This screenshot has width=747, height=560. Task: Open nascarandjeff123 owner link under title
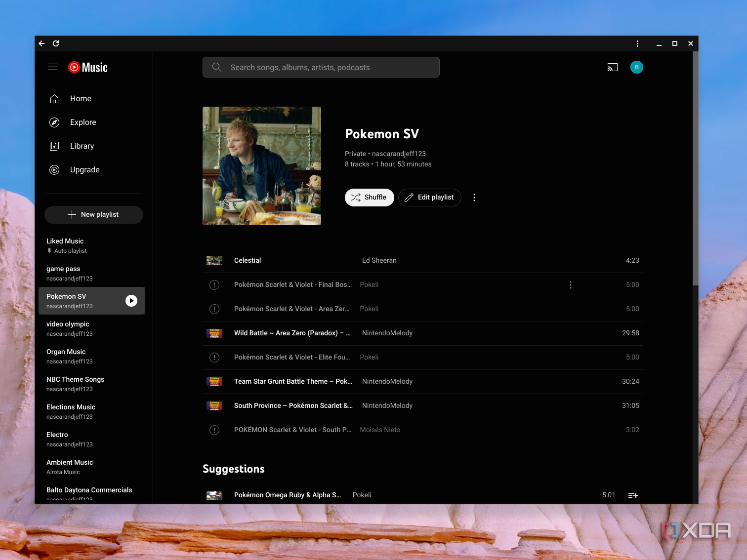[399, 154]
